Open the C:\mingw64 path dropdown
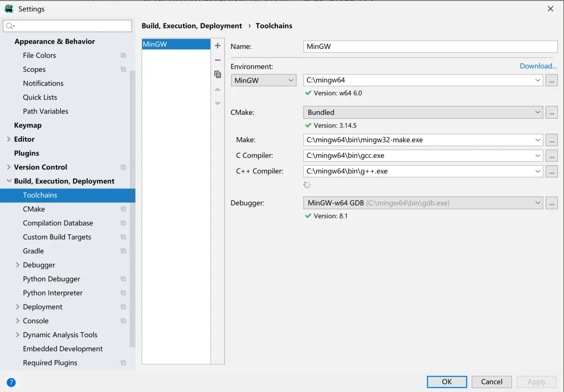This screenshot has height=392, width=564. point(538,80)
